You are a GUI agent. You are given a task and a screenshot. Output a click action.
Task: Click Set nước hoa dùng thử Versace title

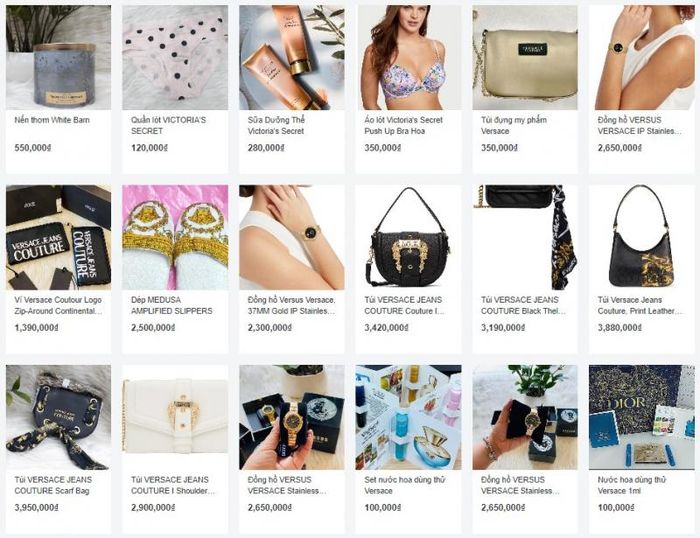click(x=405, y=485)
